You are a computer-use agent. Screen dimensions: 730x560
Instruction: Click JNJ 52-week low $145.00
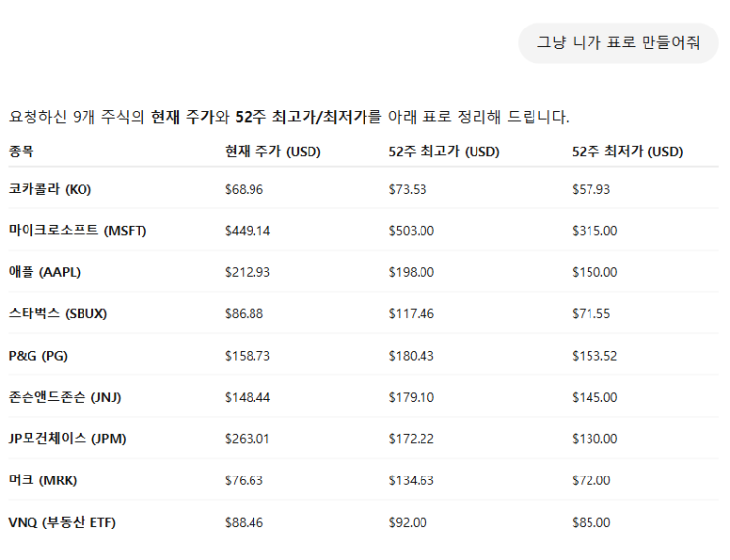coord(594,397)
